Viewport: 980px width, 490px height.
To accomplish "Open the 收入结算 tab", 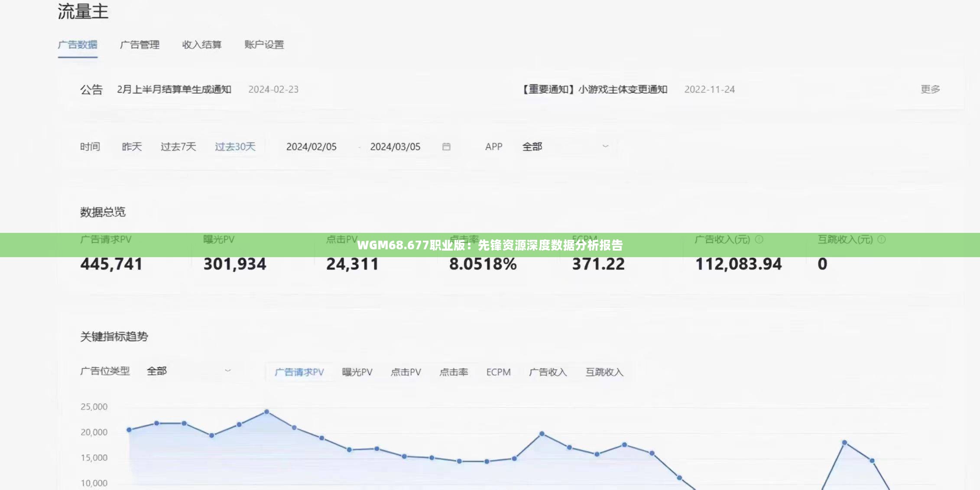I will [x=202, y=45].
